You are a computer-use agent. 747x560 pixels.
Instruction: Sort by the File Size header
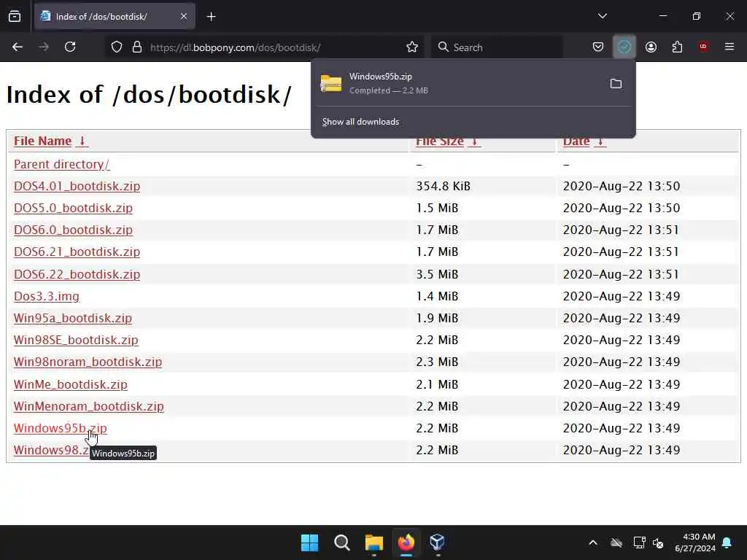tap(440, 142)
